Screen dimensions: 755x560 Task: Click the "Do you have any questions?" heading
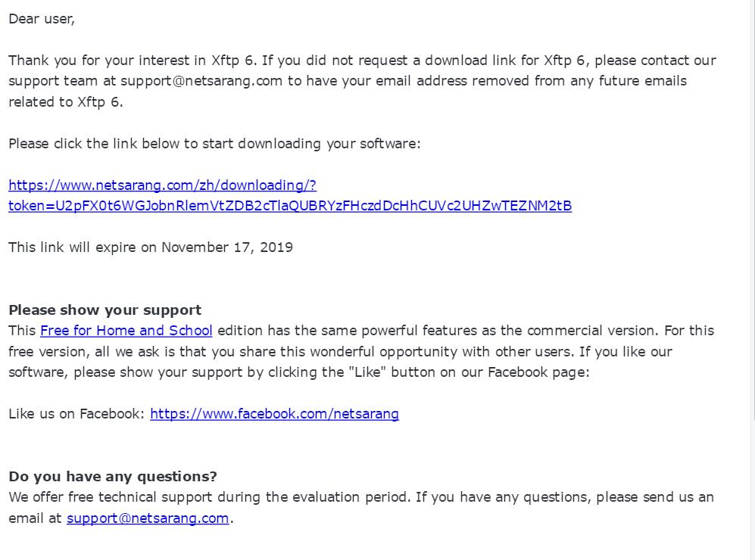(x=113, y=476)
